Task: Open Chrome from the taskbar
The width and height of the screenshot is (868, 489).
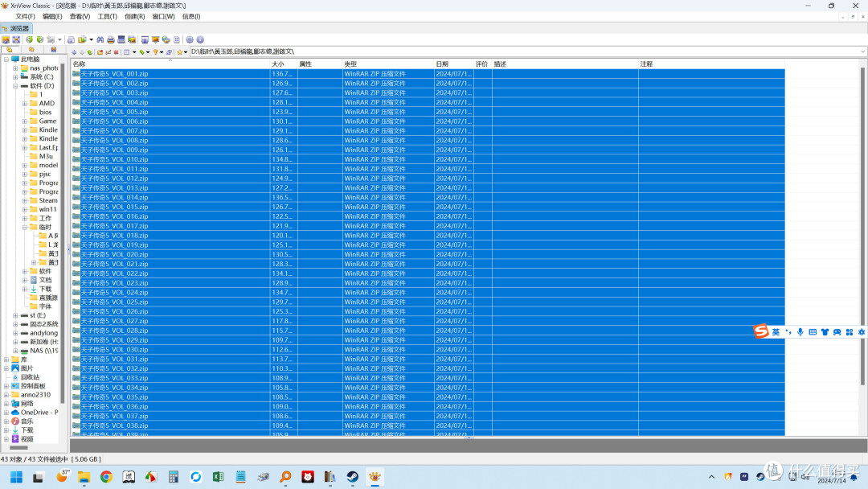Action: (106, 477)
